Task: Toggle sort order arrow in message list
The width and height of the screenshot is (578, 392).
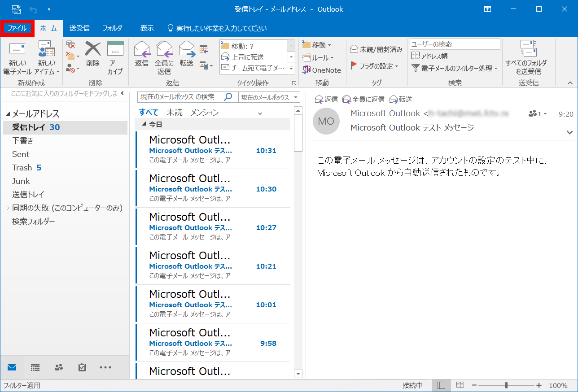Action: pyautogui.click(x=260, y=112)
